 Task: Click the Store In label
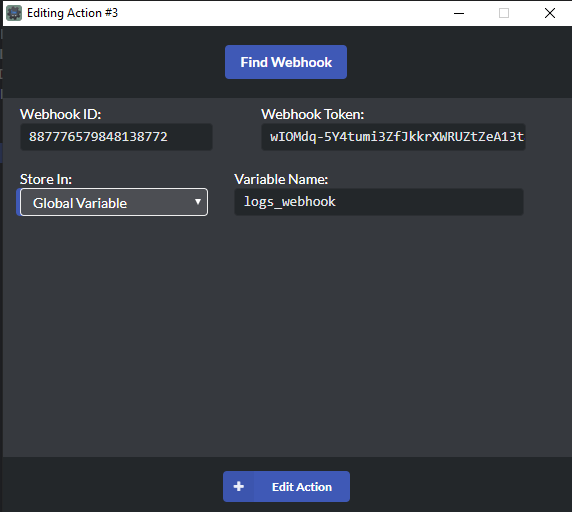tap(46, 179)
